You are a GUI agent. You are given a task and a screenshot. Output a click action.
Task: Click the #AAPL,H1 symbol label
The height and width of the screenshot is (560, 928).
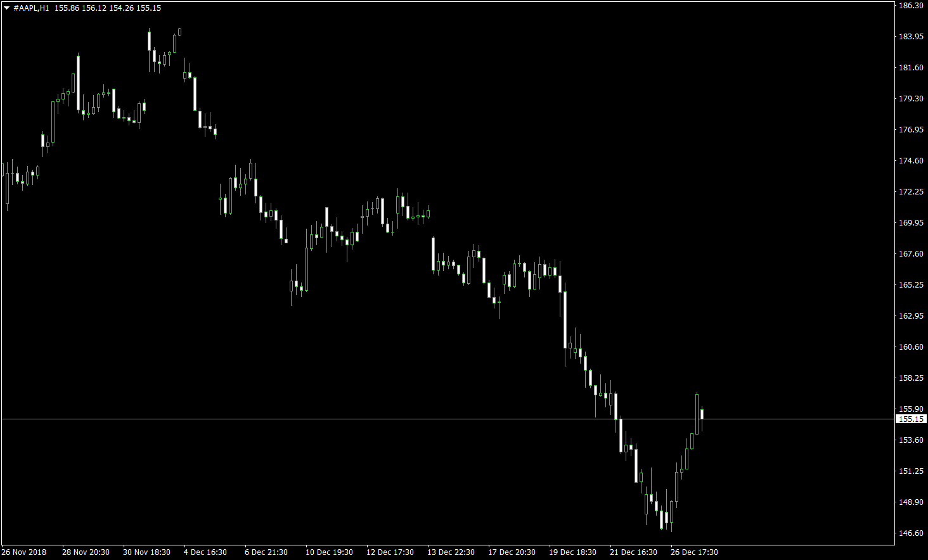click(x=31, y=8)
